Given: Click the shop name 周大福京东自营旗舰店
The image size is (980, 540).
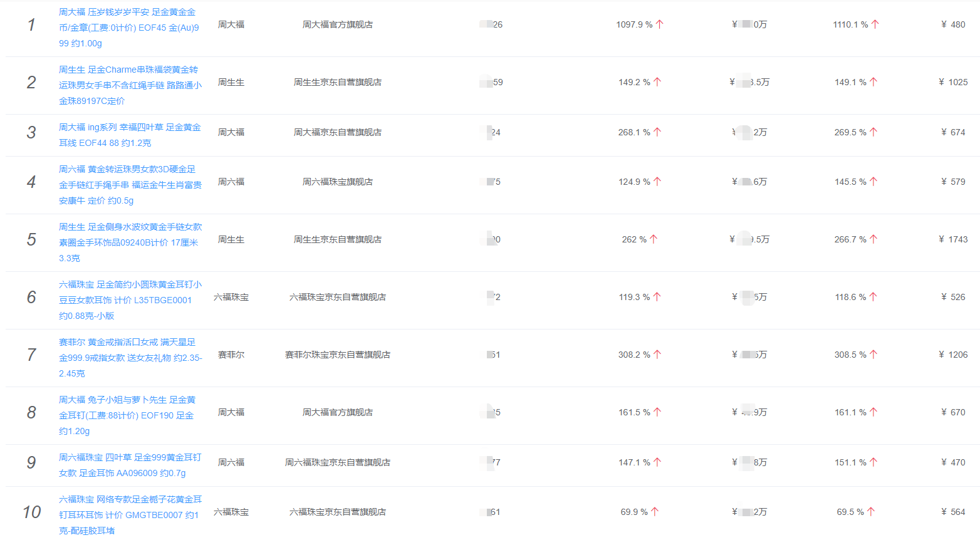Looking at the screenshot, I should [x=338, y=132].
